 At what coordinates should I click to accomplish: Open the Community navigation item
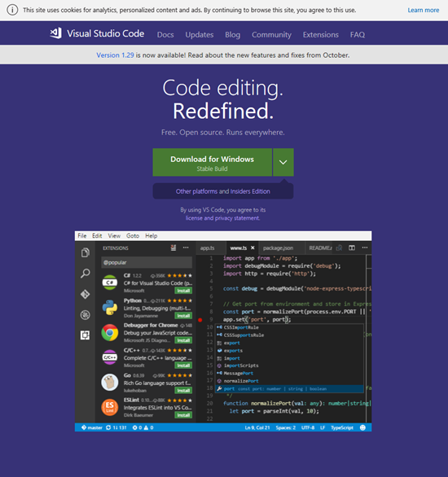click(271, 35)
